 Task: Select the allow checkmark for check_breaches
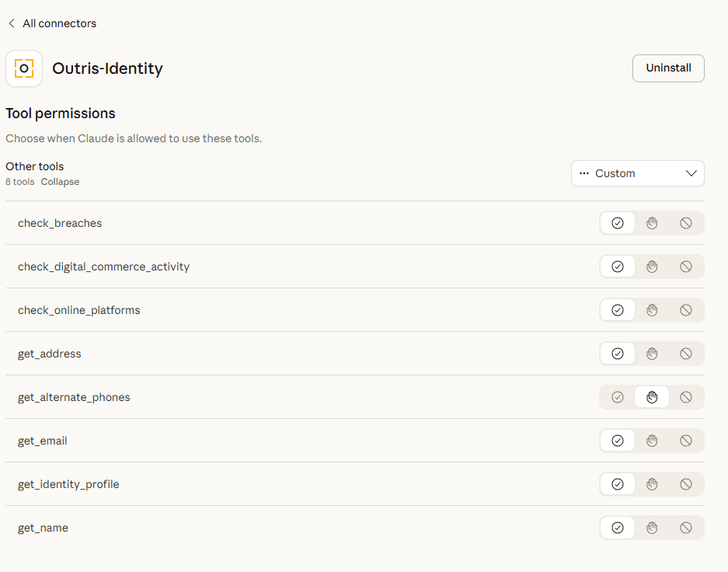tap(617, 223)
